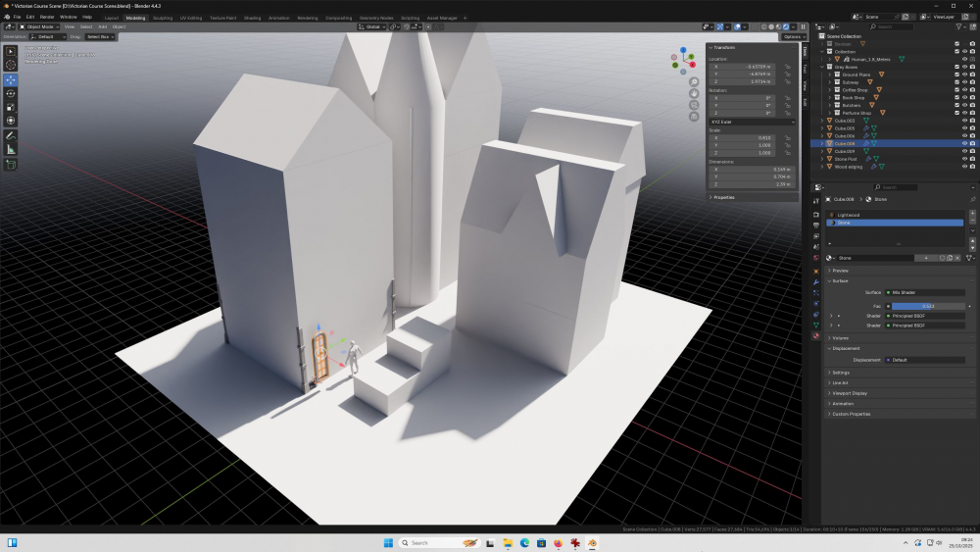Adjust the Fac slider value
The height and width of the screenshot is (552, 980).
click(x=926, y=306)
